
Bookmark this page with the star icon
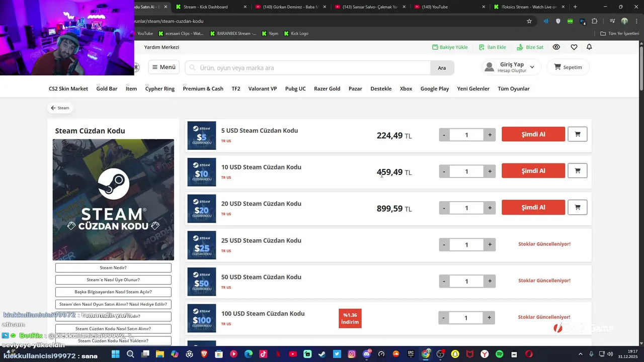[529, 21]
